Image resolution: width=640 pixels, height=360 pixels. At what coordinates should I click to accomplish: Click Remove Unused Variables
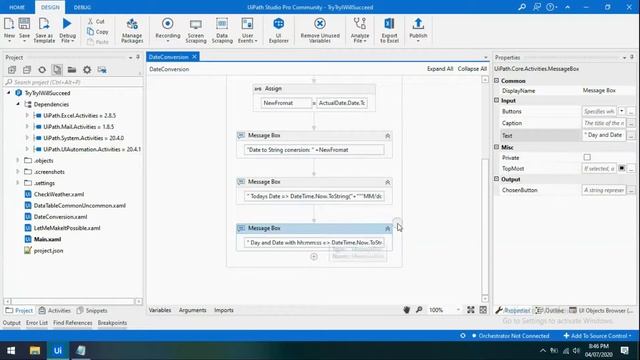pos(320,30)
